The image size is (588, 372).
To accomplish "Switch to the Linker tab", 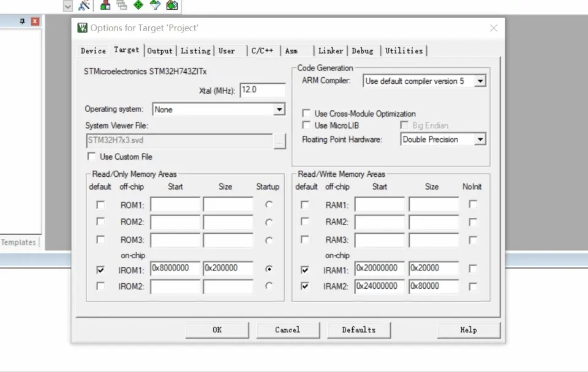I will pyautogui.click(x=330, y=51).
